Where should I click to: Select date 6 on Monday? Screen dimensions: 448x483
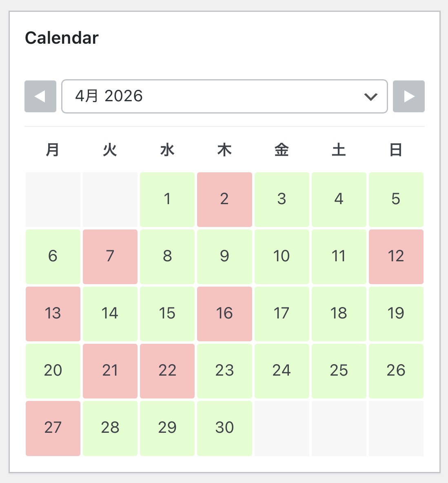[53, 256]
